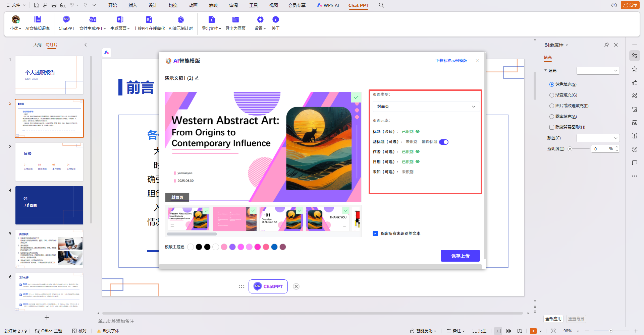Switch to the WPS AI tab
The image size is (644, 335).
(328, 5)
